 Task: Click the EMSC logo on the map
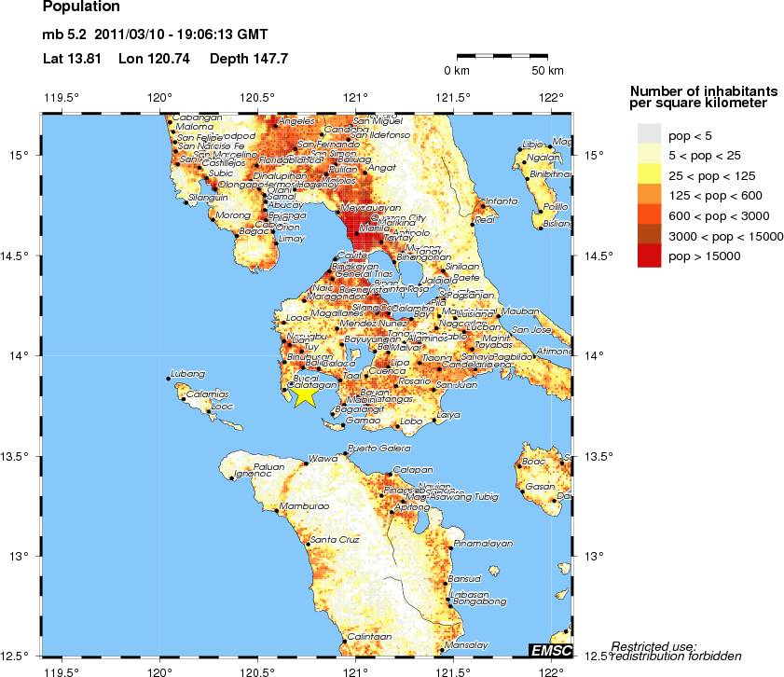[550, 649]
